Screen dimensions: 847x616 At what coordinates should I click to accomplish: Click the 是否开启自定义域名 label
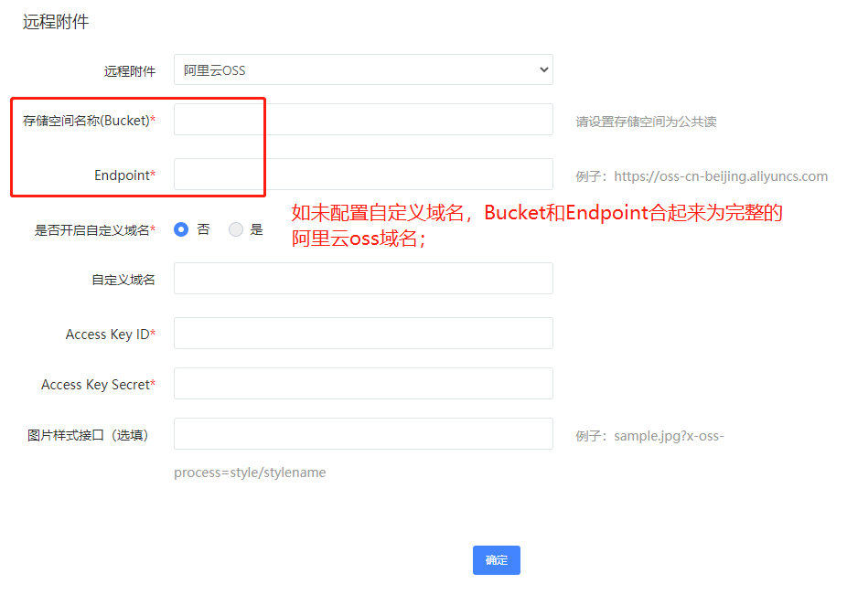pyautogui.click(x=95, y=230)
